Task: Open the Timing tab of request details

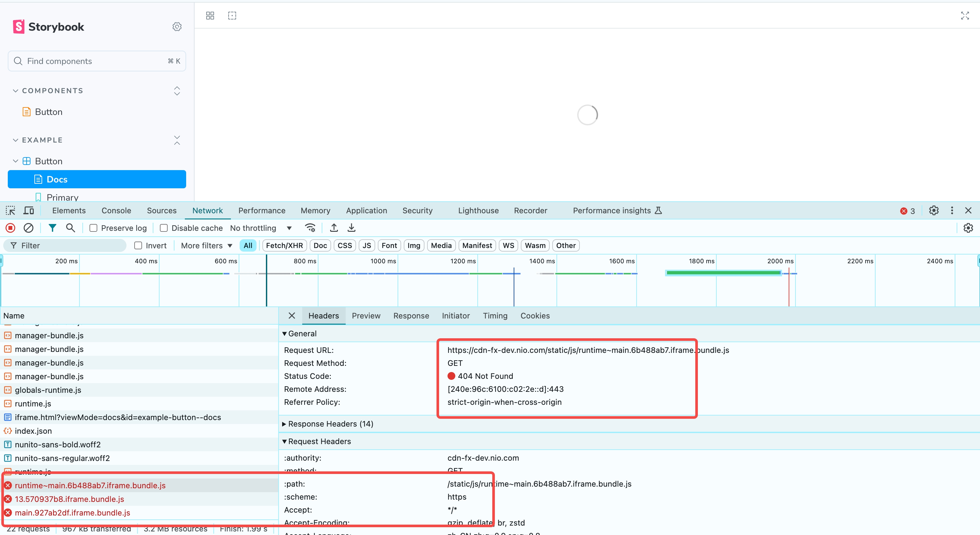Action: point(495,316)
